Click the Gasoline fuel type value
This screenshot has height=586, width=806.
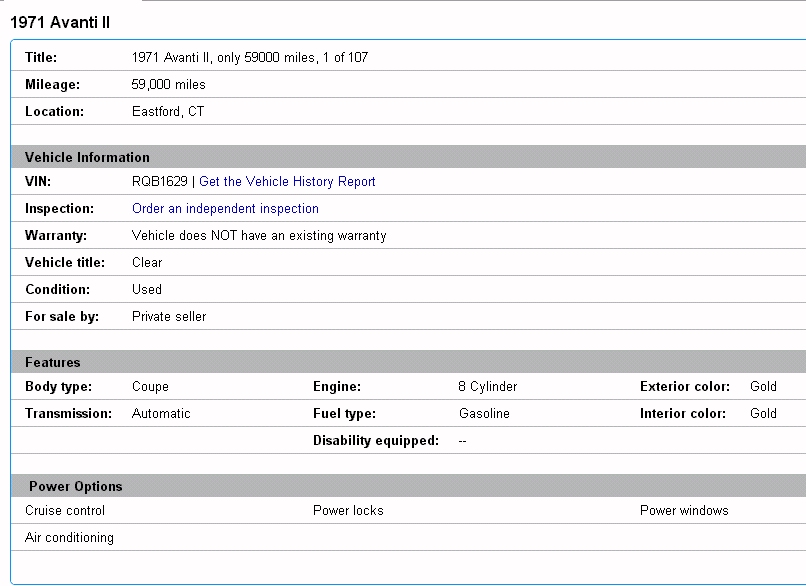point(484,413)
